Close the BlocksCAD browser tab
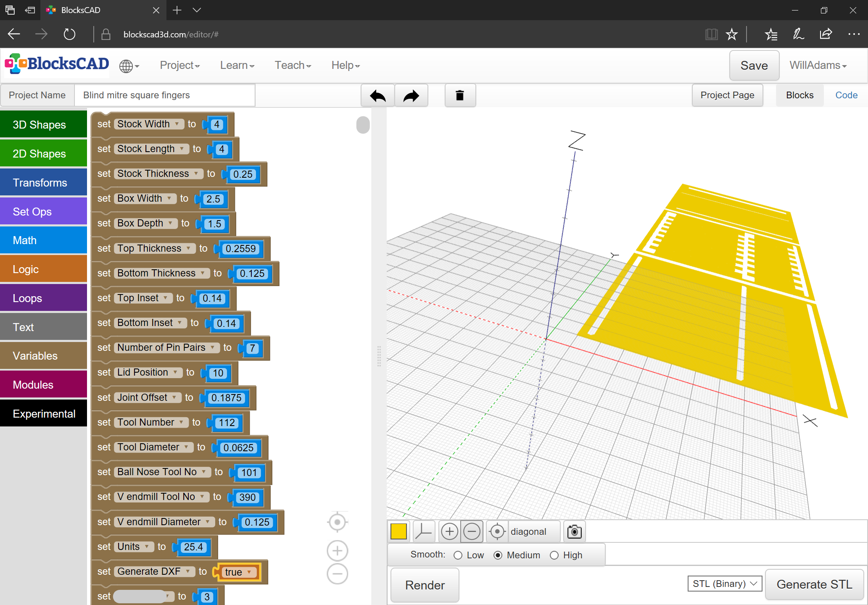868x605 pixels. [x=156, y=10]
